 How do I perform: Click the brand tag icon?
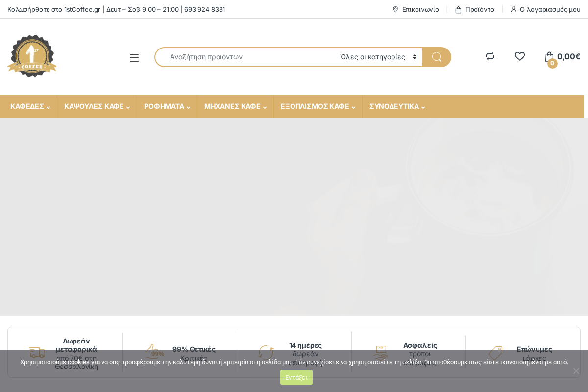[x=495, y=353]
